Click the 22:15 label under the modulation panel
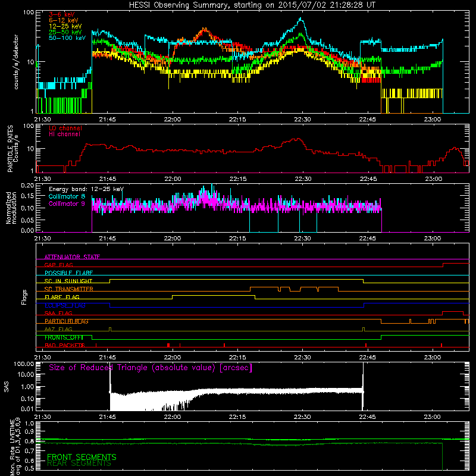This screenshot has height=476, width=476. click(x=237, y=238)
